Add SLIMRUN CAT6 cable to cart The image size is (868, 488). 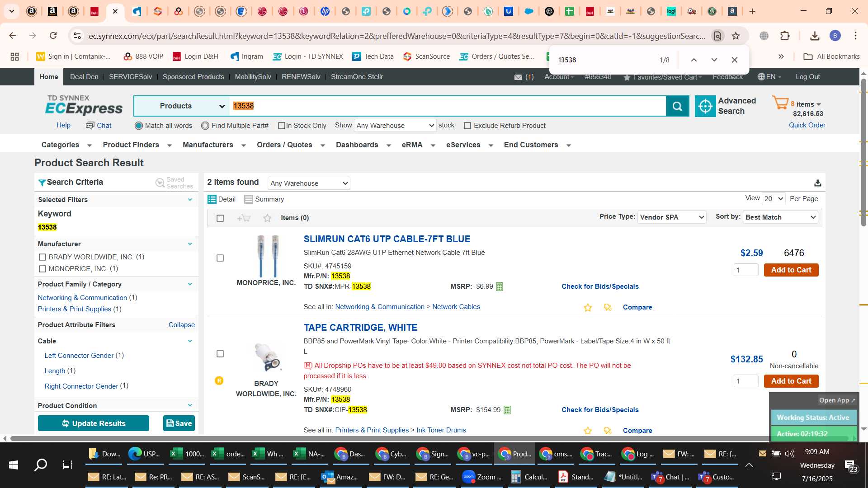tap(791, 270)
